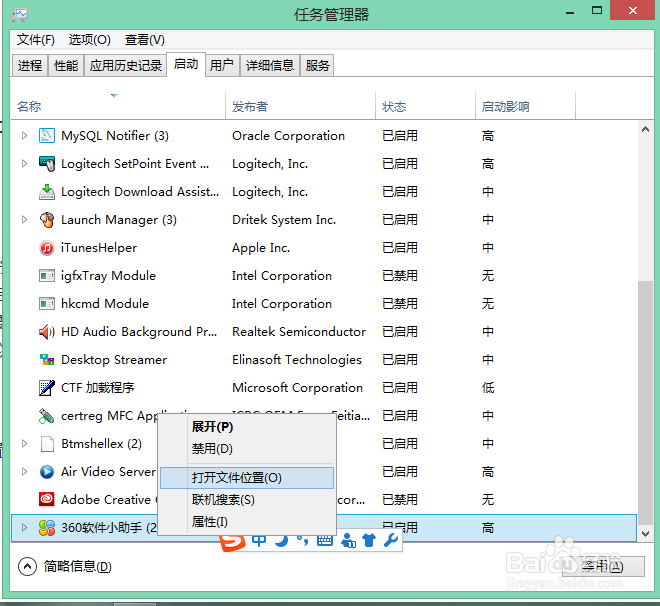Select the 启动 tab
The width and height of the screenshot is (660, 606).
pos(186,64)
